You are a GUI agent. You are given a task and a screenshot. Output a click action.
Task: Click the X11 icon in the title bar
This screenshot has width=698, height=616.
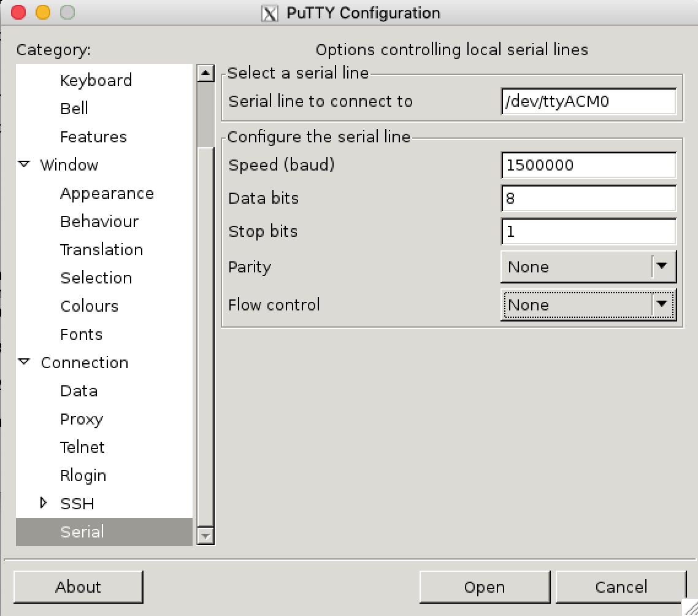269,13
